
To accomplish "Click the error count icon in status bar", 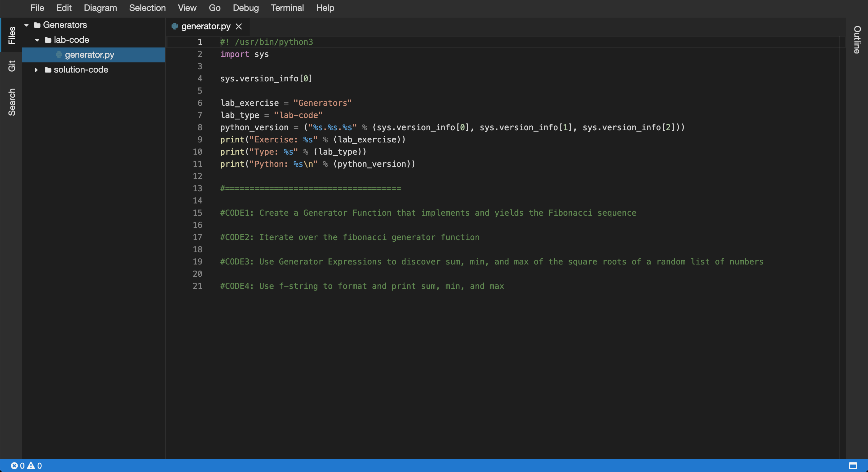I will click(14, 466).
